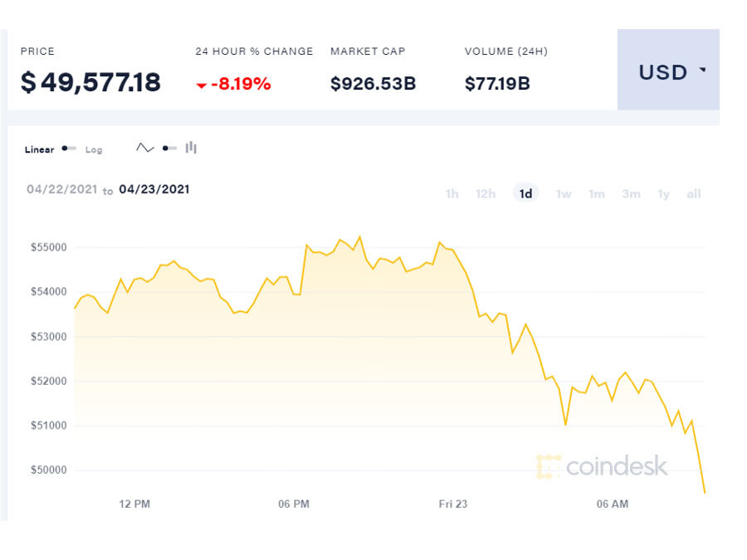Click the Log scale label
The image size is (747, 560).
click(x=94, y=150)
